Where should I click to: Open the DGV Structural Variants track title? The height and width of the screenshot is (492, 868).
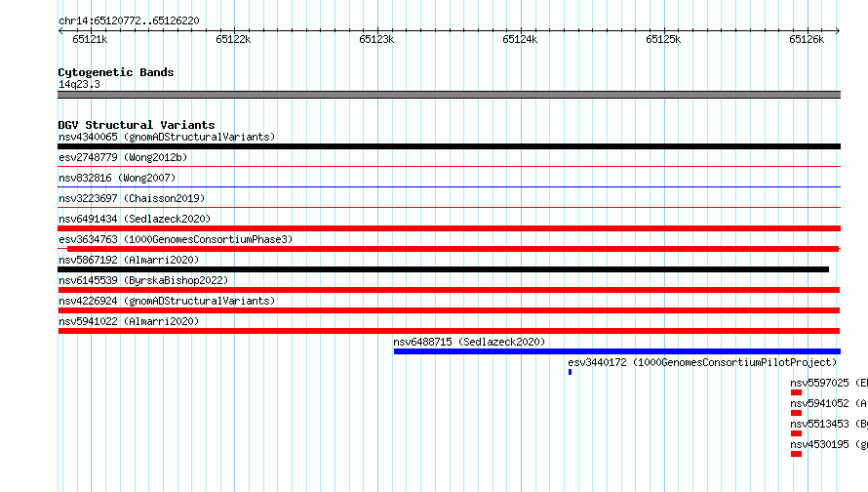click(137, 125)
